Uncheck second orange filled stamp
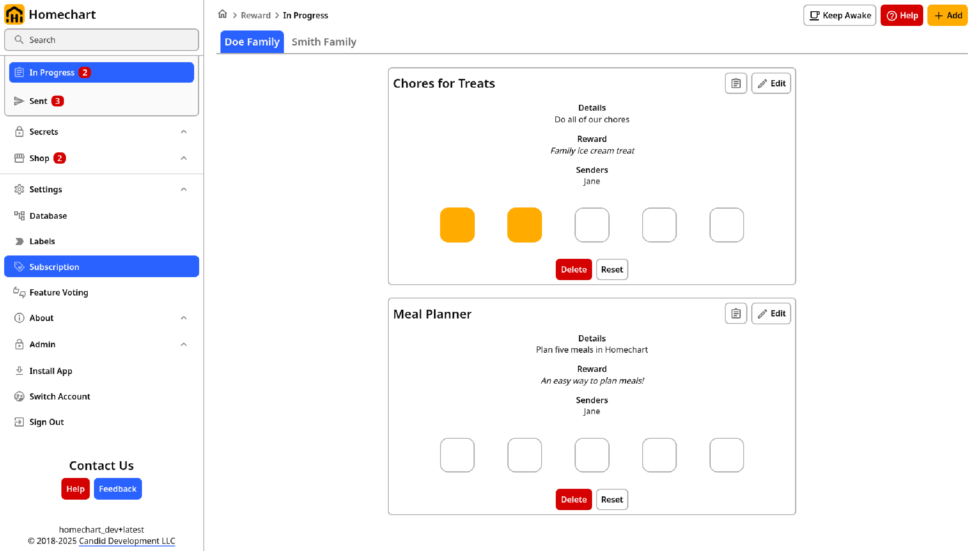Image resolution: width=980 pixels, height=551 pixels. click(524, 225)
